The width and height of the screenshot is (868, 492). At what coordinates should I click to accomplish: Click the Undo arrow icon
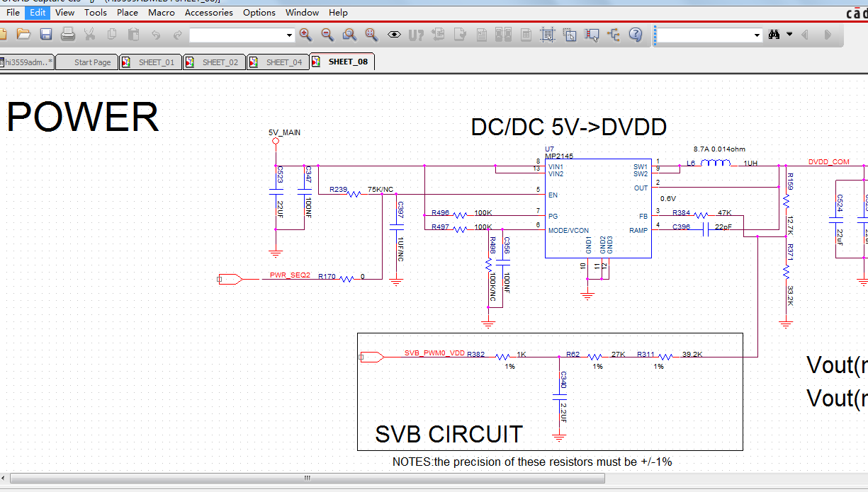pyautogui.click(x=156, y=34)
